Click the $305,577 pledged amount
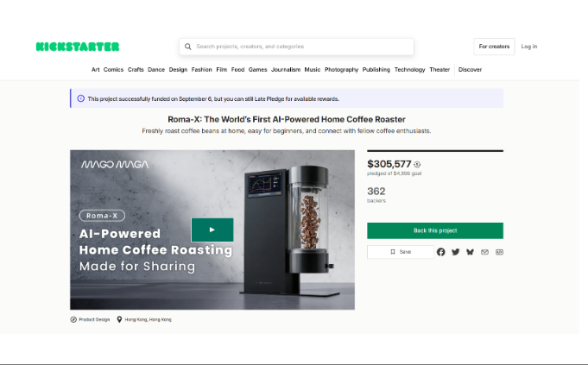This screenshot has width=588, height=365. tap(389, 164)
